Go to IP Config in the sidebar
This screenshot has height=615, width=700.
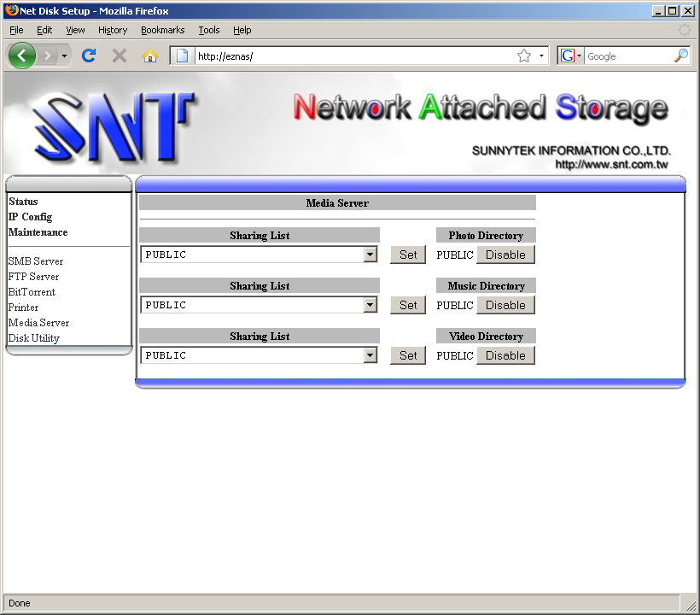pos(31,217)
